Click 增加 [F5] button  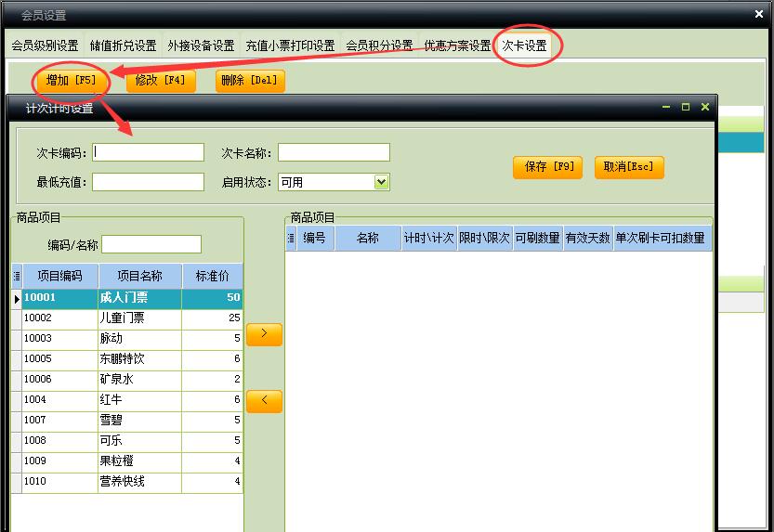coord(71,81)
